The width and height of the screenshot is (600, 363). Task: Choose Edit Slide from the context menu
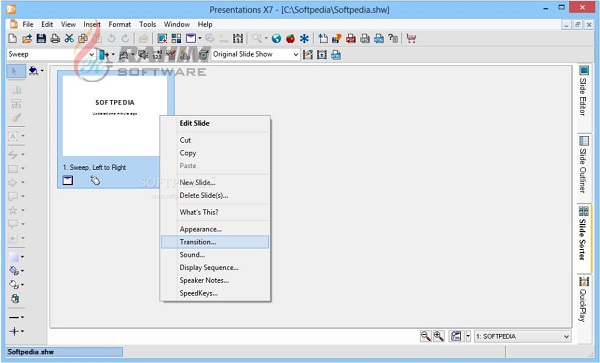[215, 123]
